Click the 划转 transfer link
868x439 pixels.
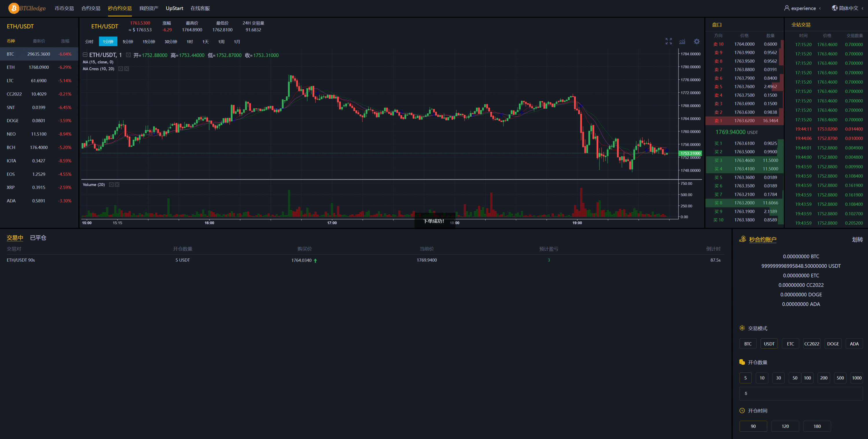(857, 240)
